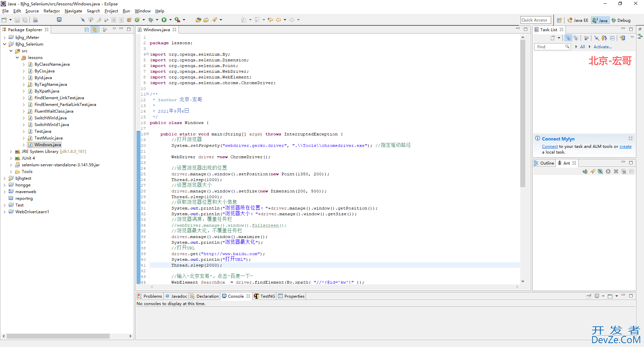Click Add Buildfiles with Search in Ant view
Viewport: 644px width, 347px height.
click(x=593, y=171)
